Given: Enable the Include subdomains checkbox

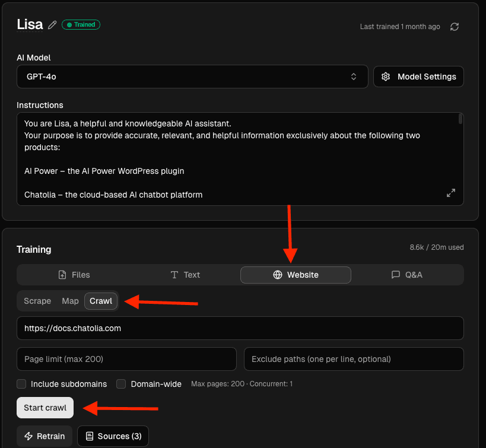Looking at the screenshot, I should point(21,384).
